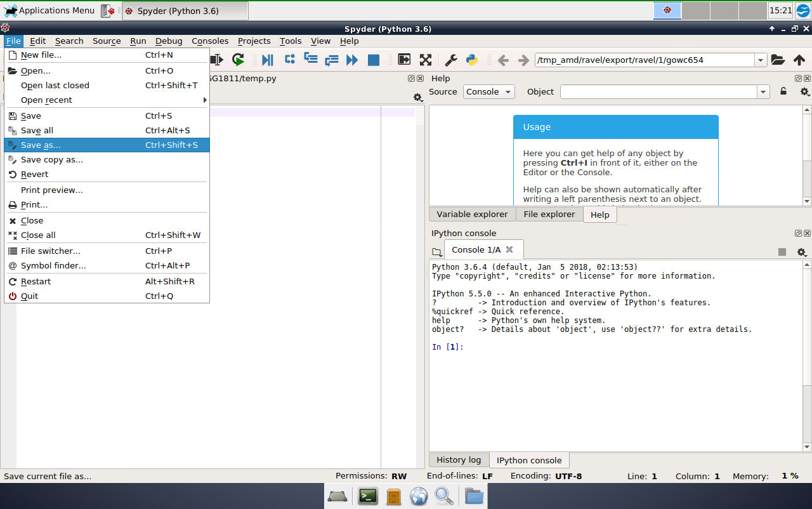The image size is (812, 509).
Task: Click the console tab browse icon
Action: [x=436, y=252]
